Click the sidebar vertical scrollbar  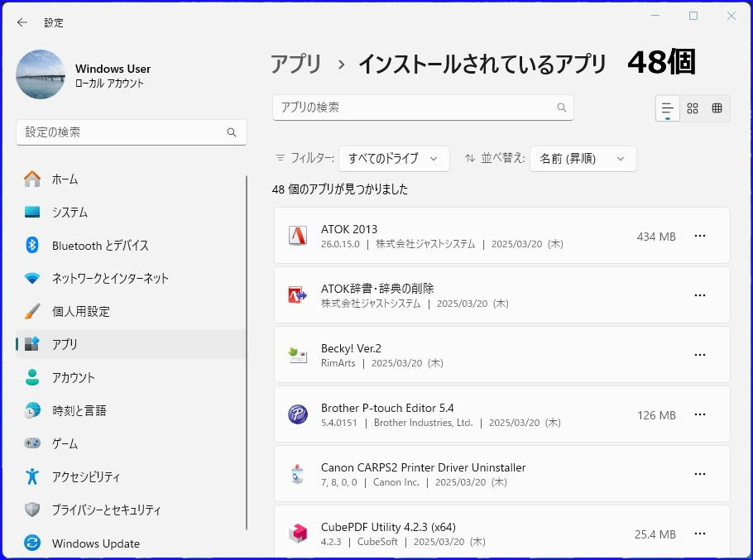coord(247,352)
